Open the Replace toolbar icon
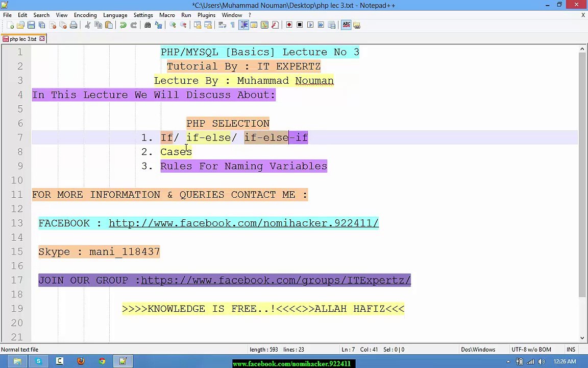Viewport: 588px width, 368px height. coord(158,25)
